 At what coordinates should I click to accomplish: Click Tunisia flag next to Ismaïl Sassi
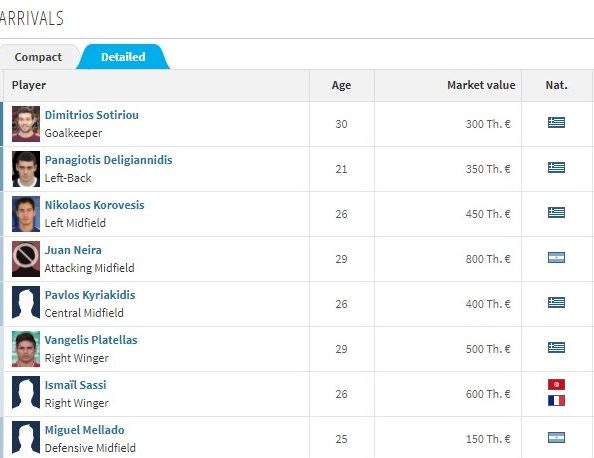pyautogui.click(x=556, y=385)
